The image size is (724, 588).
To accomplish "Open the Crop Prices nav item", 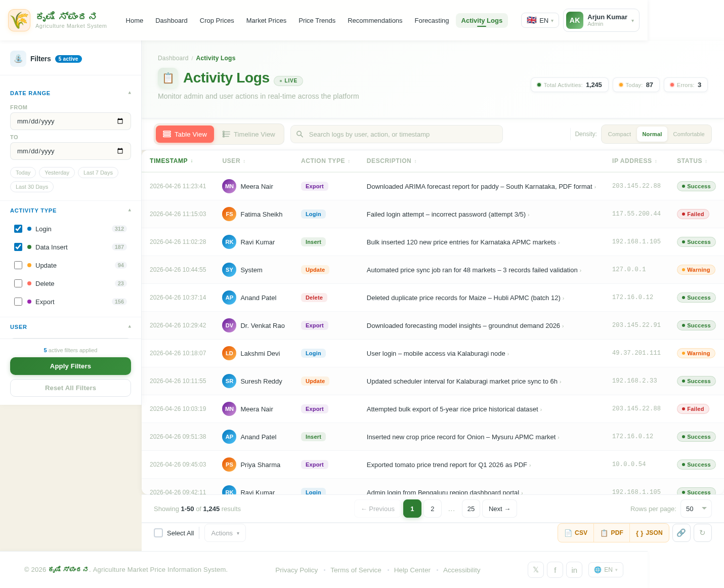I will click(x=217, y=20).
